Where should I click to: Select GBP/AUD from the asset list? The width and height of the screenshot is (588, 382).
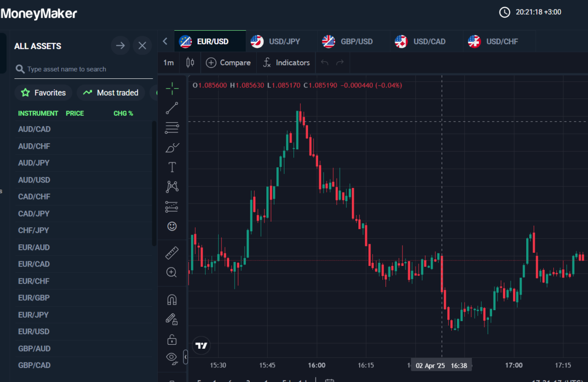[83, 349]
